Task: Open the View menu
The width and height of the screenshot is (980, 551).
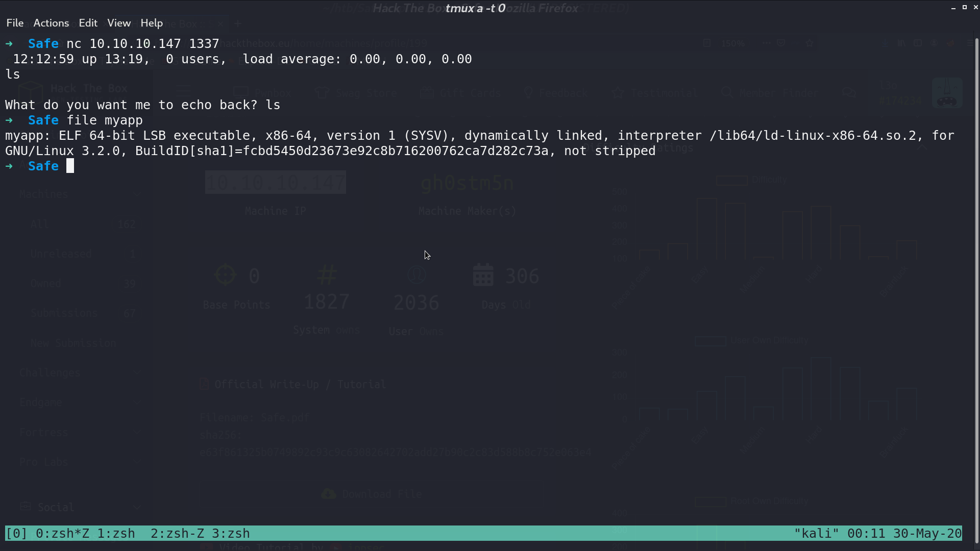Action: (x=119, y=23)
